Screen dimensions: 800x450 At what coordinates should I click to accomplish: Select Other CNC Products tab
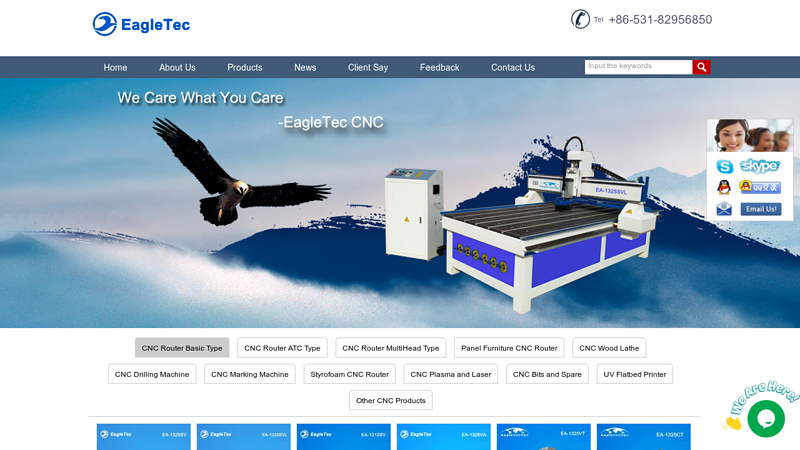point(391,401)
